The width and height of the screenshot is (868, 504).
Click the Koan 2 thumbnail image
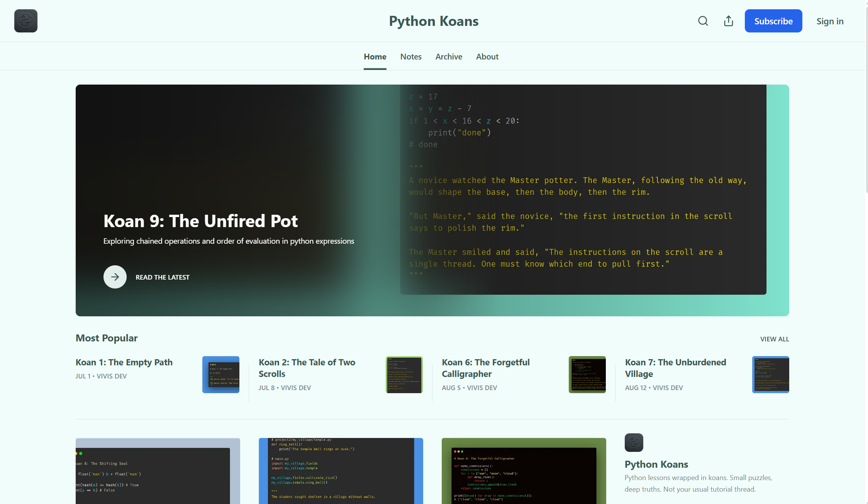404,375
